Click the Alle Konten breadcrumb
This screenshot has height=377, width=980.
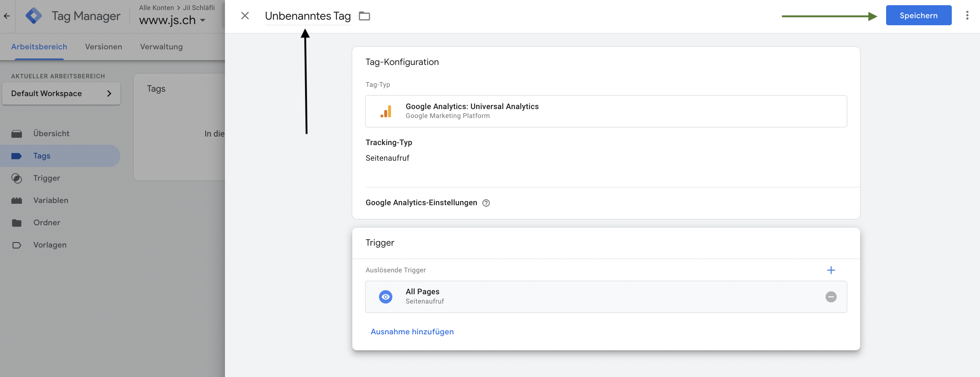click(x=156, y=8)
